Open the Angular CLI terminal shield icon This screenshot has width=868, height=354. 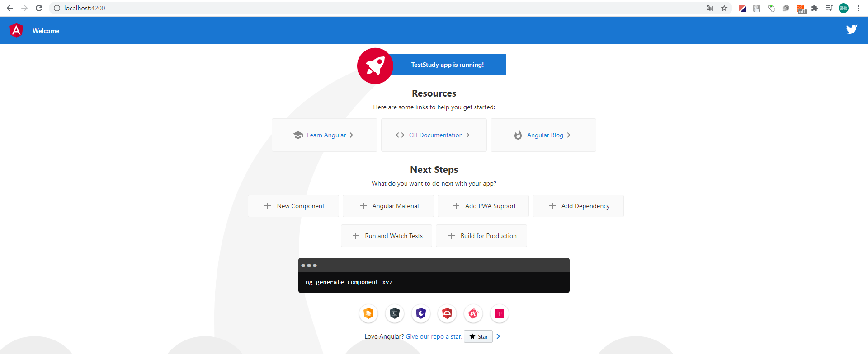pos(395,313)
